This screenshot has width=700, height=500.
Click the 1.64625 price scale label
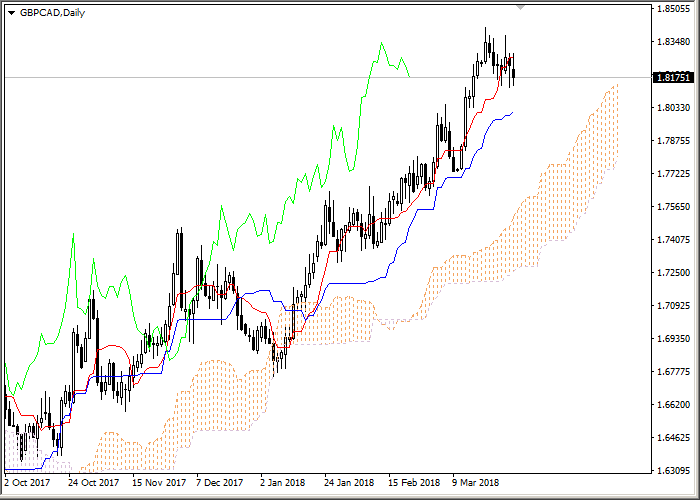[x=674, y=438]
